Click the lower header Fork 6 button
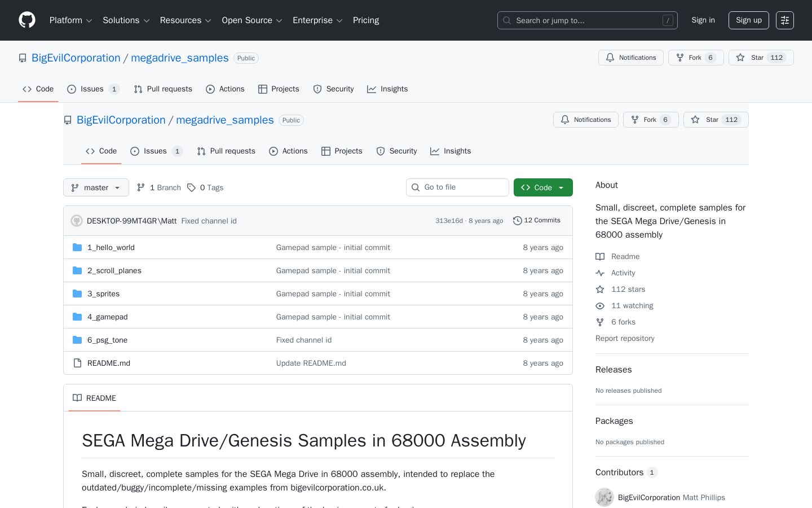Screen dimensions: 812x508 pyautogui.click(x=651, y=120)
